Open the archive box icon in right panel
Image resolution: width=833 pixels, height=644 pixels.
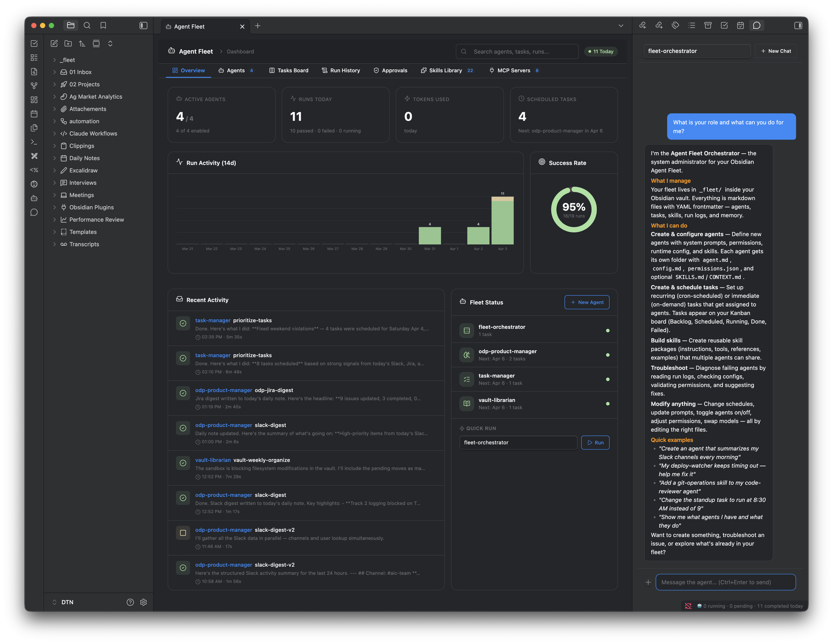click(x=708, y=26)
